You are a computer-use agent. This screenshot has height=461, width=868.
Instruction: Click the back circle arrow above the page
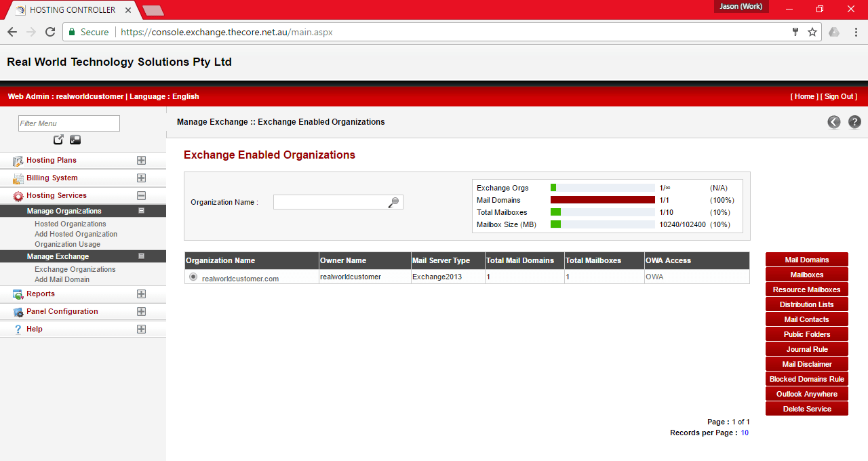coord(833,122)
